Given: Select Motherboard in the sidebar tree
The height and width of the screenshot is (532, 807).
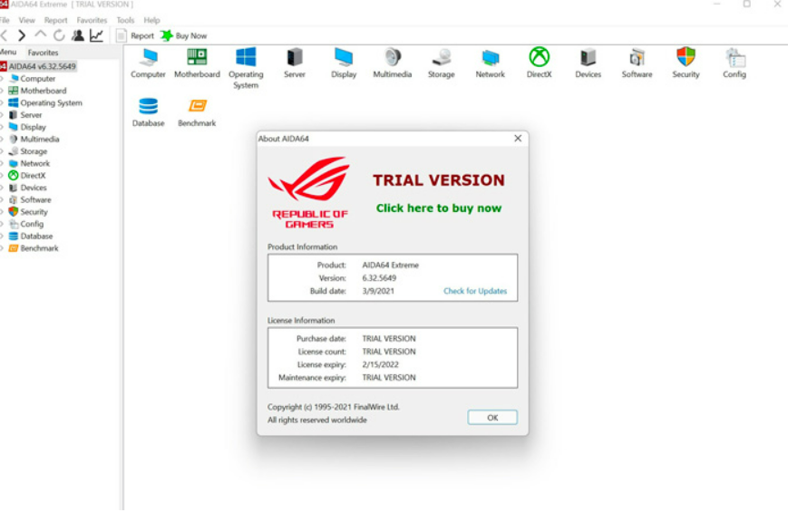Looking at the screenshot, I should (x=44, y=91).
